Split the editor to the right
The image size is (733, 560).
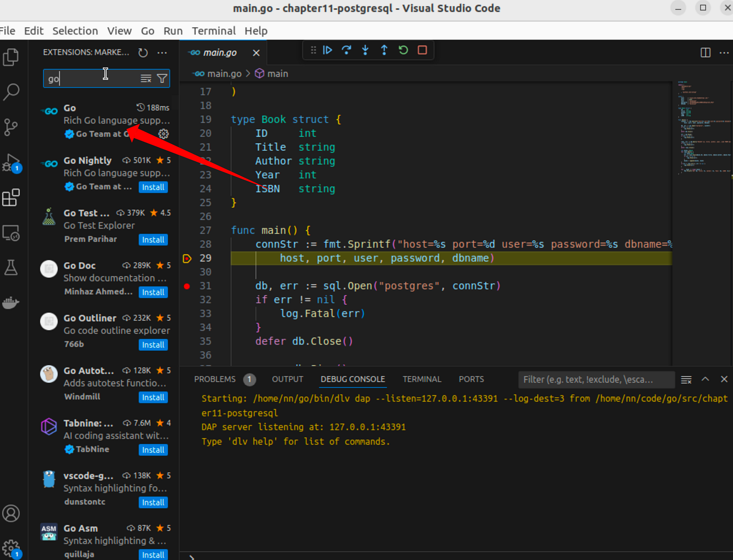706,52
